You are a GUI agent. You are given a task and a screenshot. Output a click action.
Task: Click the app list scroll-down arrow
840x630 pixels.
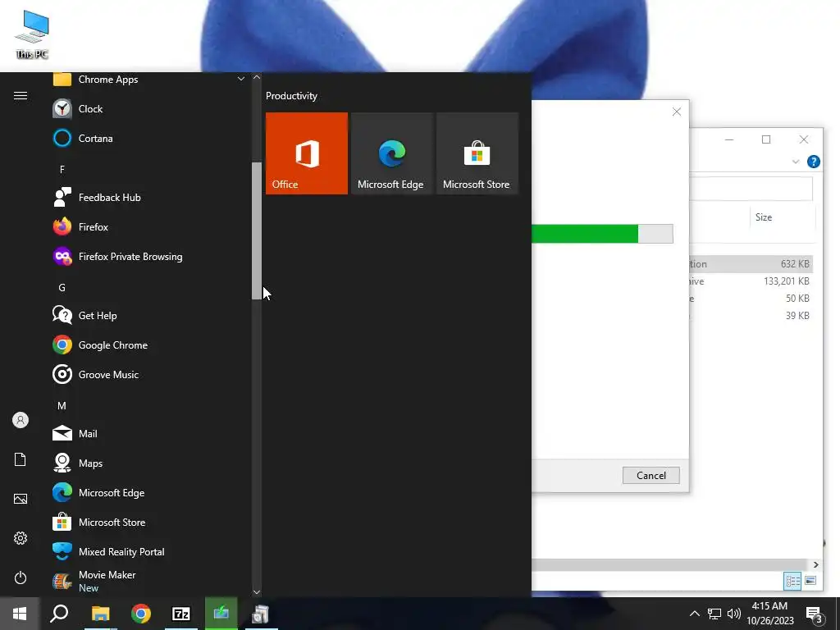coord(257,592)
